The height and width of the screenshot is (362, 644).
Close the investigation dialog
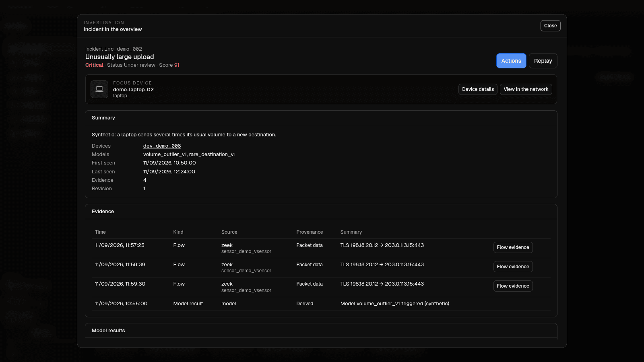550,26
